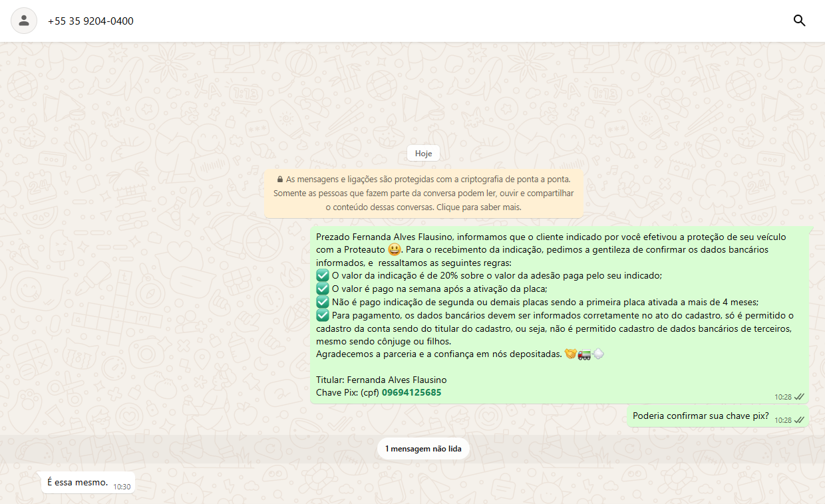The image size is (825, 504).
Task: Click the truck emoji in the message
Action: (584, 354)
